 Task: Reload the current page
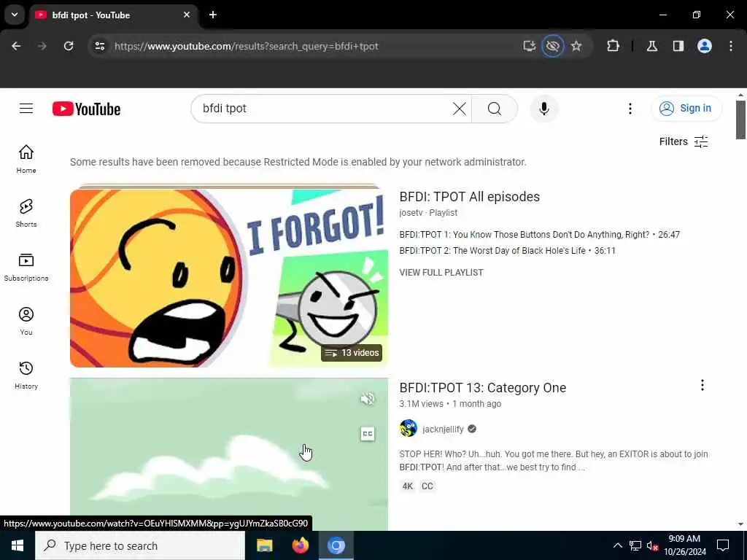click(69, 46)
